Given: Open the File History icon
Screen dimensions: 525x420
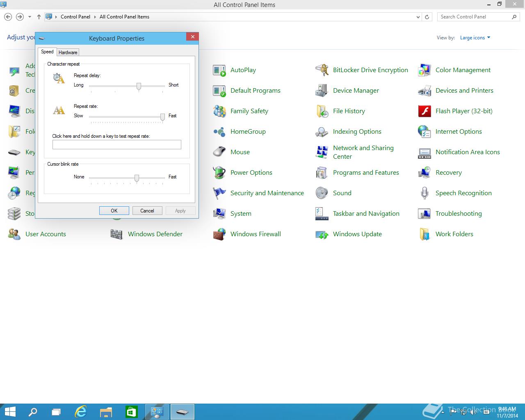Looking at the screenshot, I should 322,111.
